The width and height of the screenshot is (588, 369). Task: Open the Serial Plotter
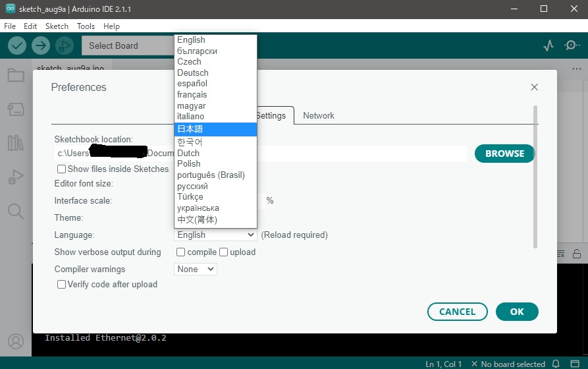(x=548, y=46)
